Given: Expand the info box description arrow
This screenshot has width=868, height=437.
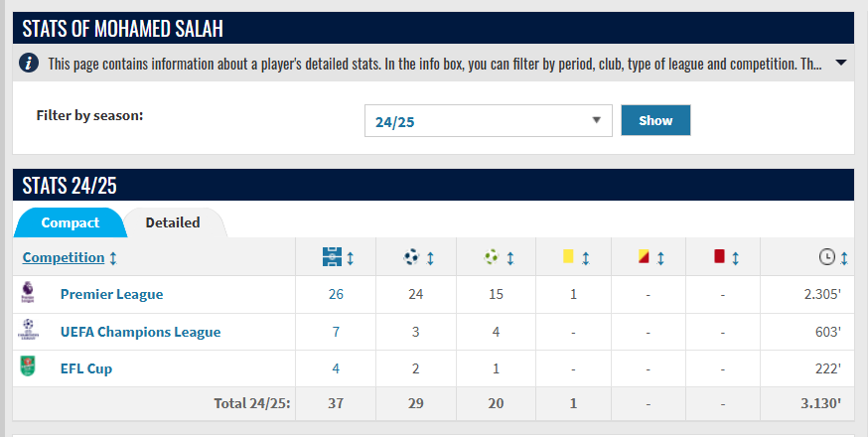Looking at the screenshot, I should tap(841, 63).
